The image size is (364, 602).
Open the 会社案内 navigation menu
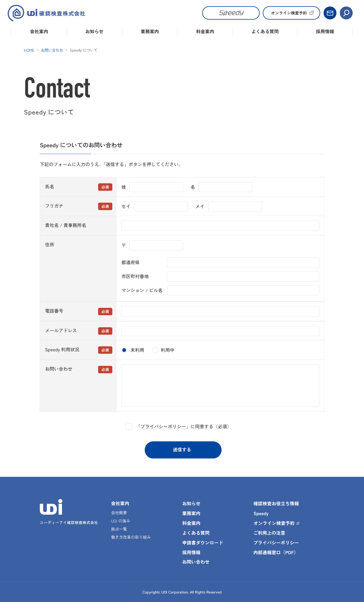click(x=39, y=32)
